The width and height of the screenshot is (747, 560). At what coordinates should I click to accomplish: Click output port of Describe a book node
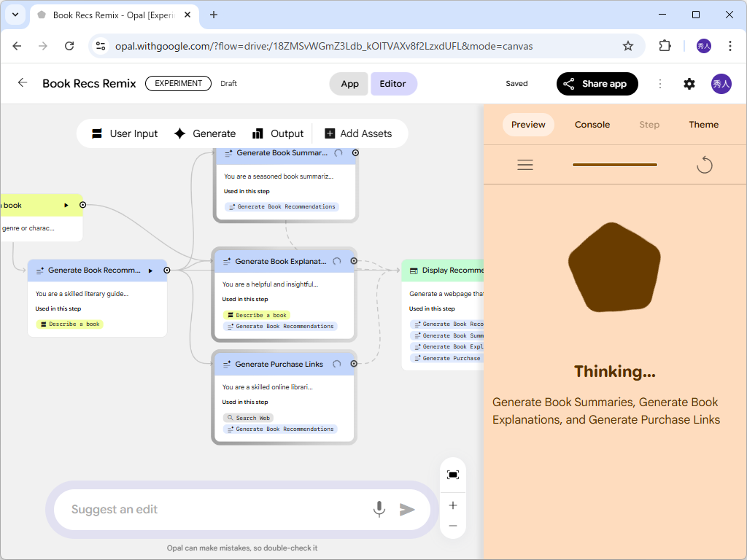click(83, 205)
